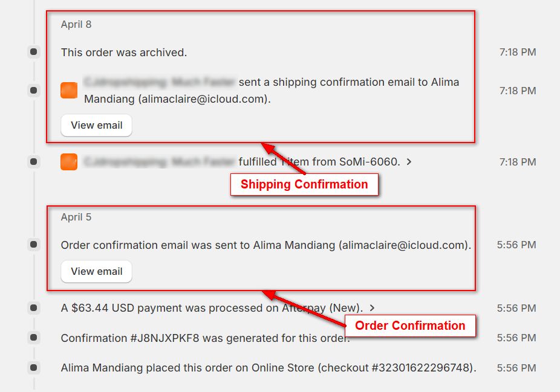The image size is (560, 392).
Task: Click the April 5 date header
Action: [76, 217]
